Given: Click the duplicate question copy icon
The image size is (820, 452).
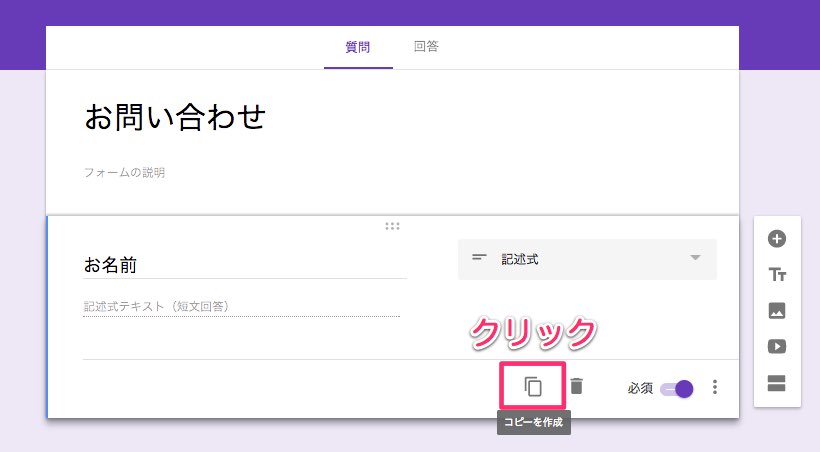Looking at the screenshot, I should coord(532,387).
